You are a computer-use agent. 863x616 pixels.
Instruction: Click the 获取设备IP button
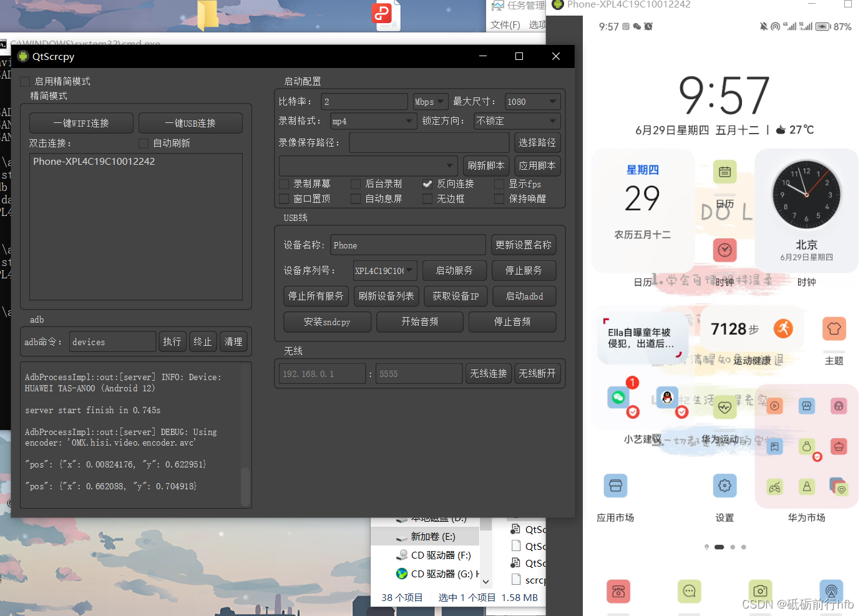tap(456, 296)
